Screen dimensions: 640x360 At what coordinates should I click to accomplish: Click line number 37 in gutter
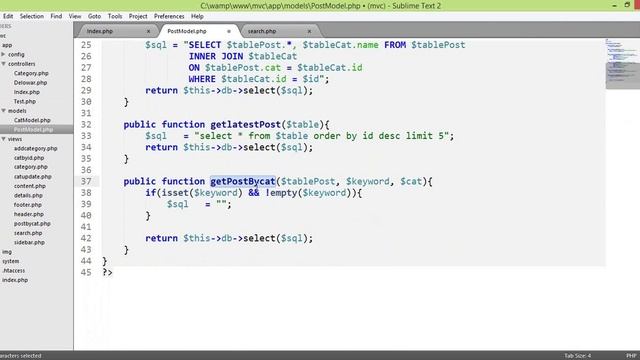click(86, 181)
